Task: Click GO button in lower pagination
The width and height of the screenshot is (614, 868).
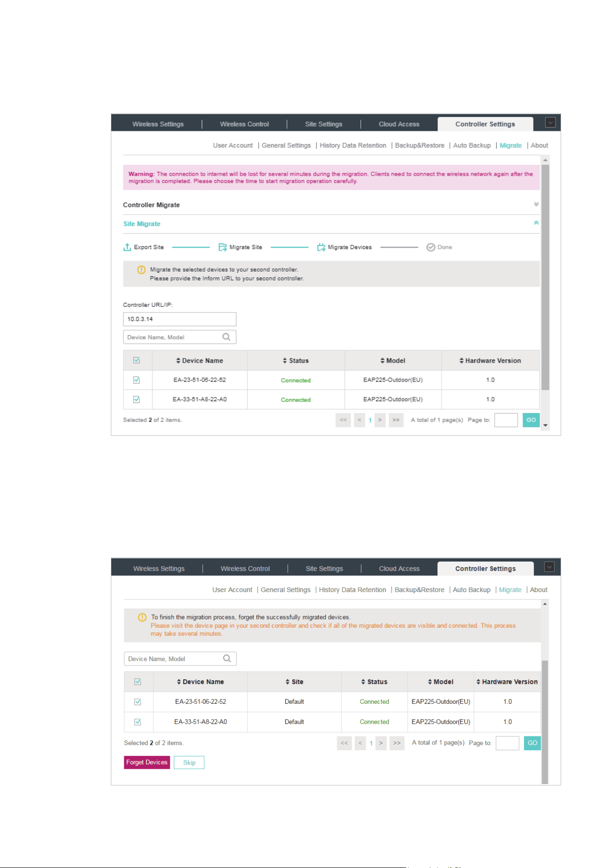Action: 532,743
